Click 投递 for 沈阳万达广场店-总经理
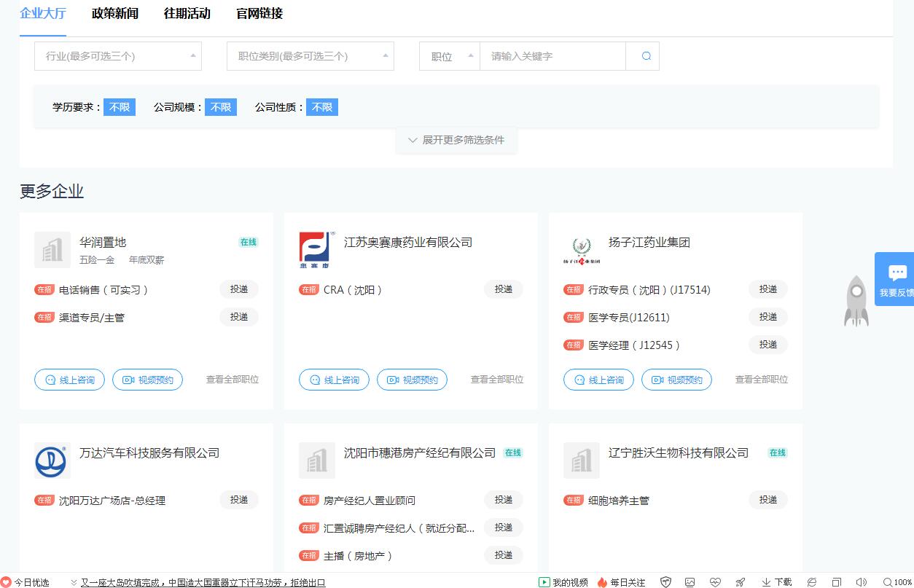The width and height of the screenshot is (914, 588). click(239, 500)
